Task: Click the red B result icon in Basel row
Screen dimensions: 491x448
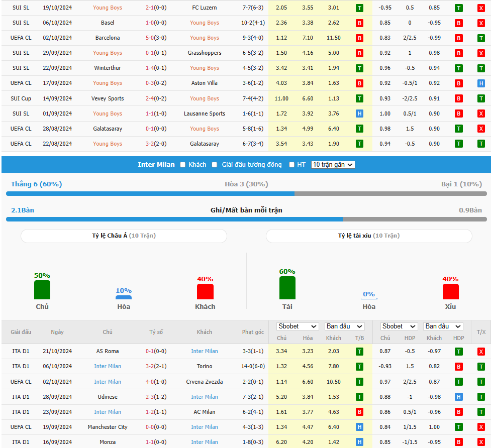Action: [359, 23]
